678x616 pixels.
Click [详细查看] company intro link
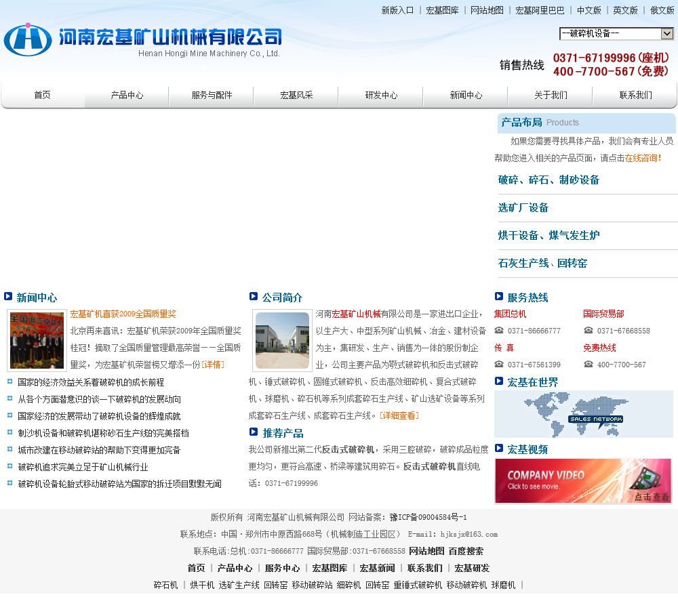[399, 416]
